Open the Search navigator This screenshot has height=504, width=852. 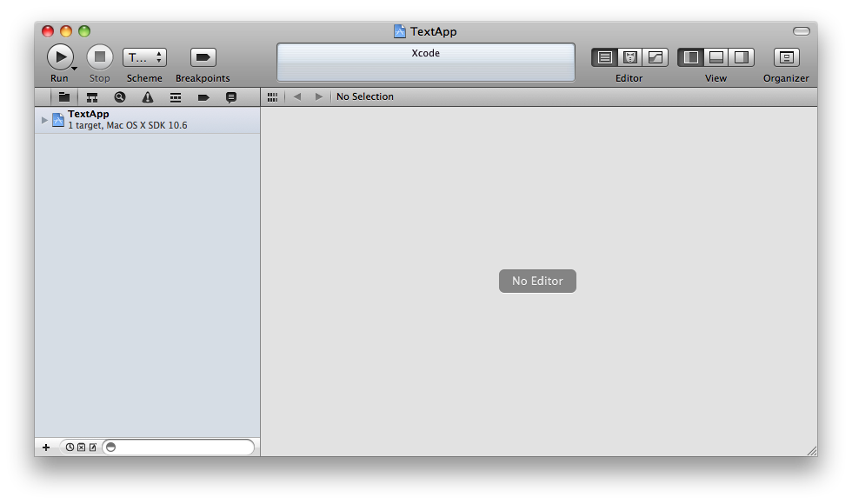(x=120, y=97)
